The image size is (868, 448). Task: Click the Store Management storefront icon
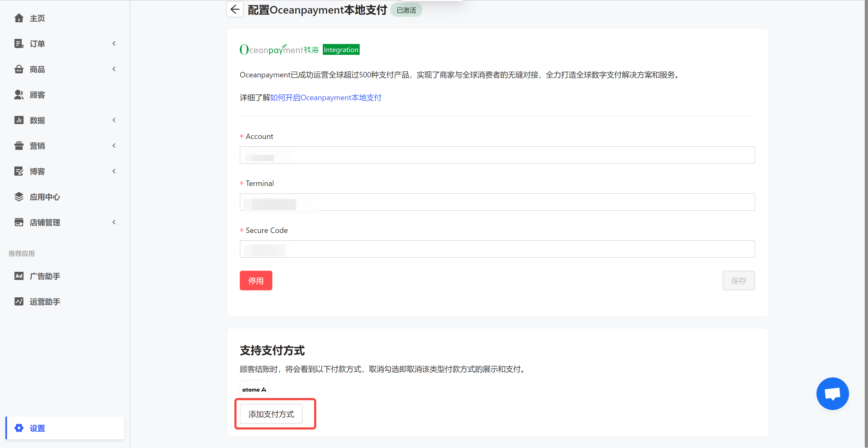(x=19, y=222)
